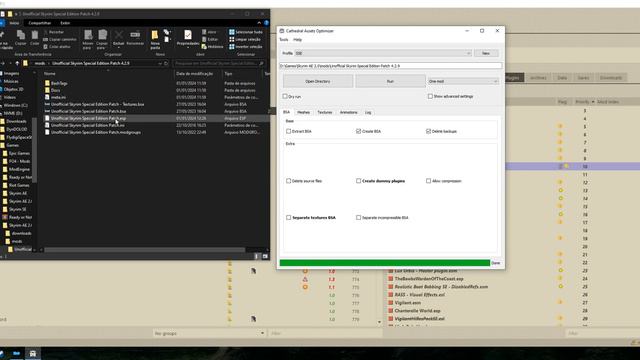The height and width of the screenshot is (360, 640).
Task: Tick the Separate incompressible BSA checkbox
Action: [x=358, y=218]
